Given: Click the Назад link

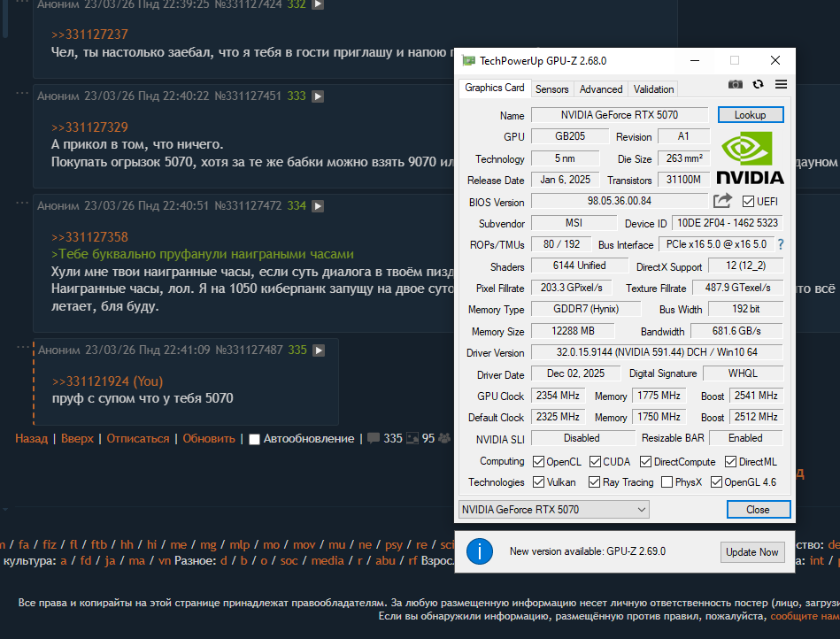Looking at the screenshot, I should click(x=31, y=439).
